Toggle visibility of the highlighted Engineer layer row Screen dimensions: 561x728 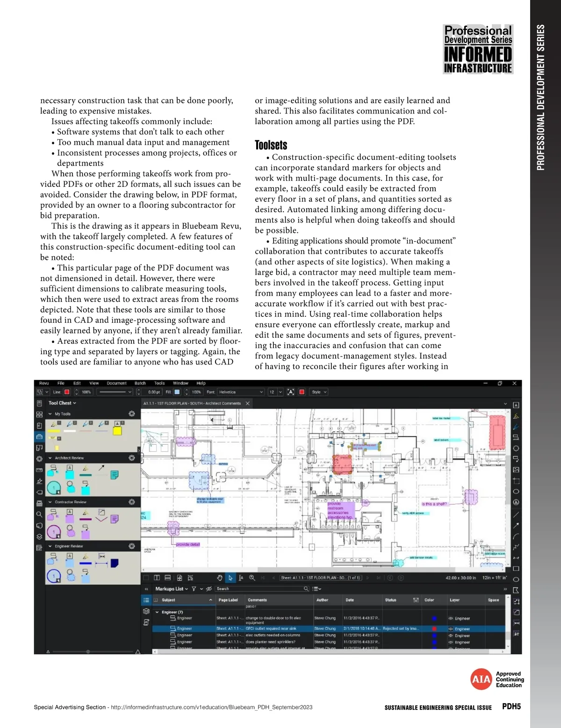click(x=451, y=629)
